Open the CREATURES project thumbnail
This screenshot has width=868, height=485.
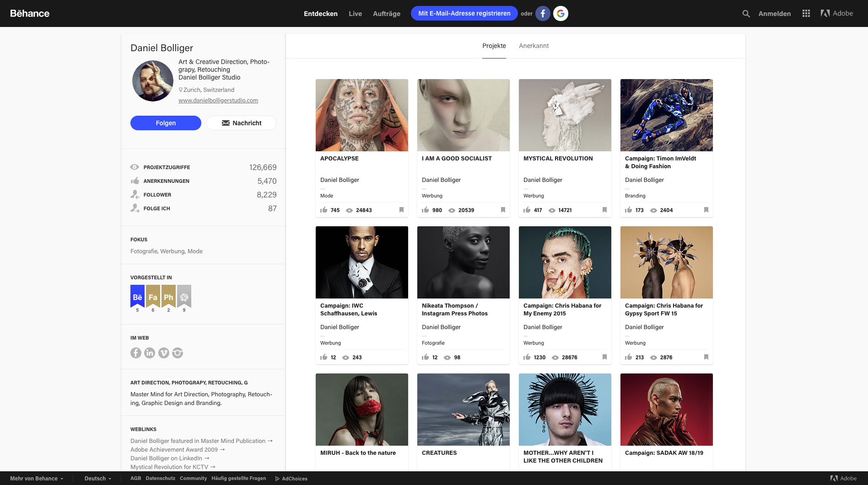click(464, 410)
